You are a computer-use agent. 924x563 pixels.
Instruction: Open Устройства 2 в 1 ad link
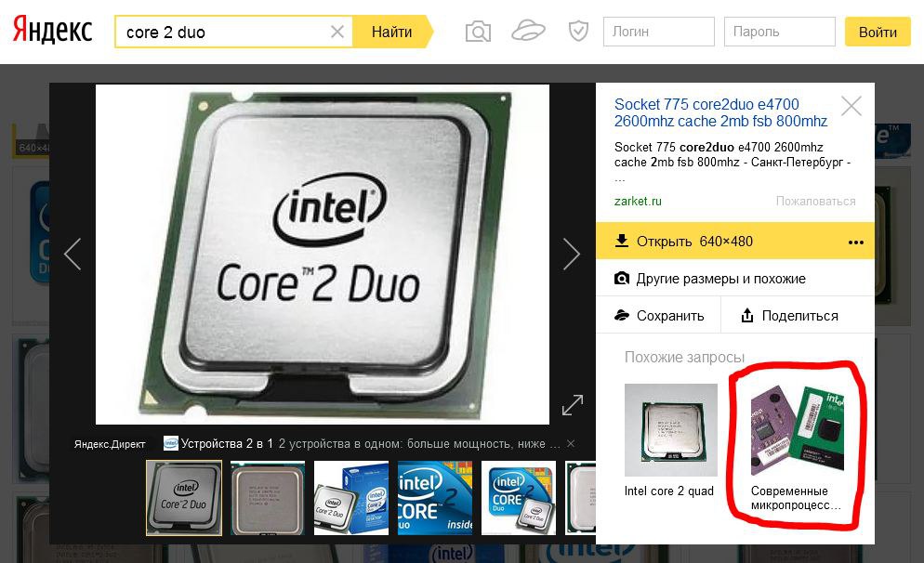[227, 443]
